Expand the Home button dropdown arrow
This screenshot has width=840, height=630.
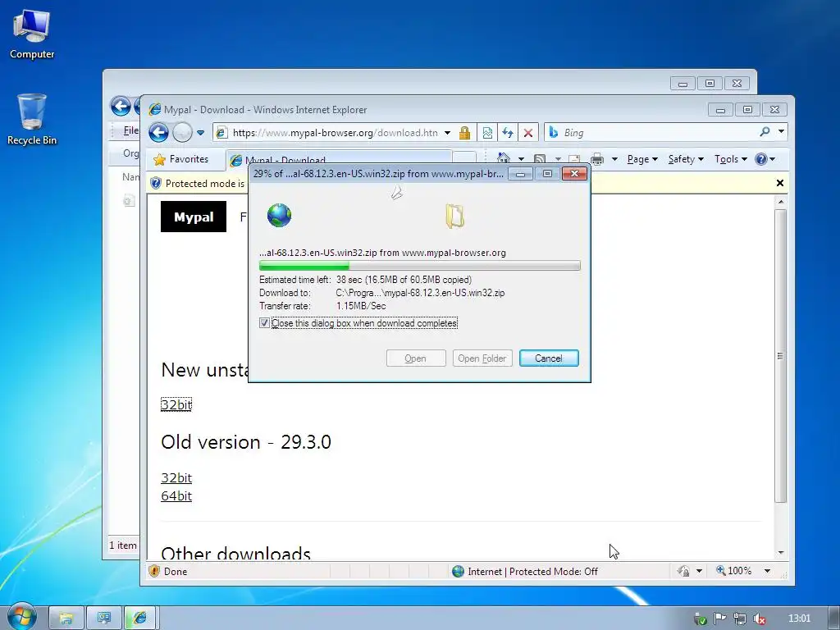[521, 159]
